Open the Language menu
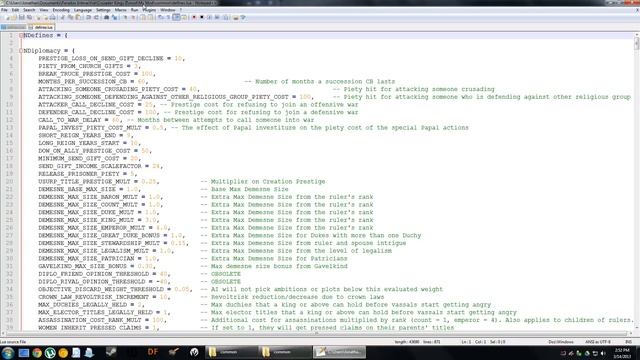The image size is (640, 360). coord(83,10)
